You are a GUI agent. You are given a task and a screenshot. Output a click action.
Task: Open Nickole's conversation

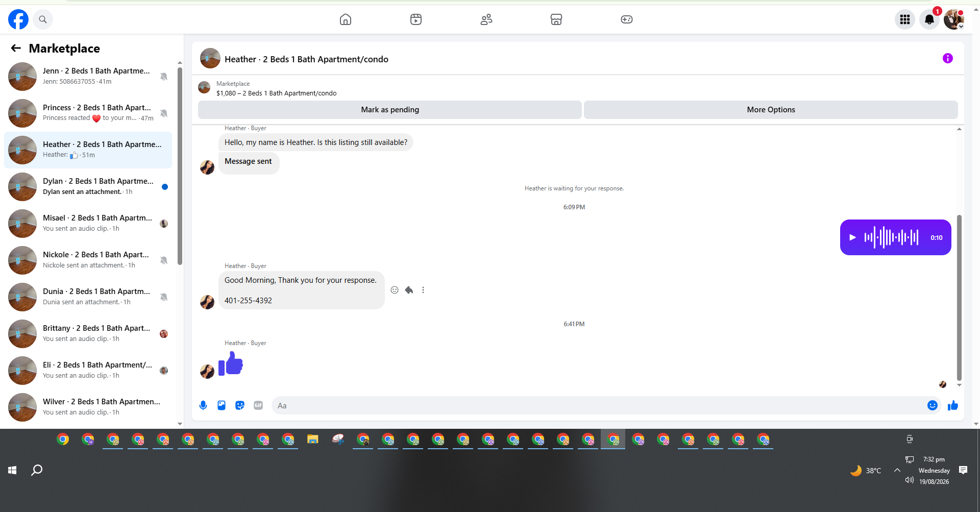88,260
